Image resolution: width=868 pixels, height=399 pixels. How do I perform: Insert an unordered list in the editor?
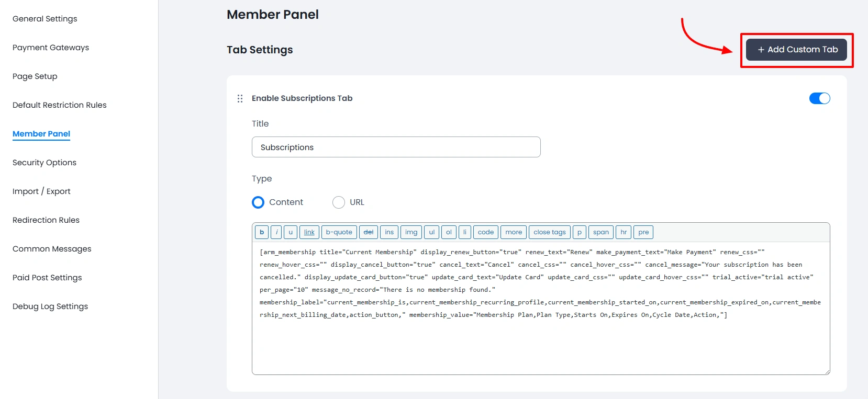point(431,232)
